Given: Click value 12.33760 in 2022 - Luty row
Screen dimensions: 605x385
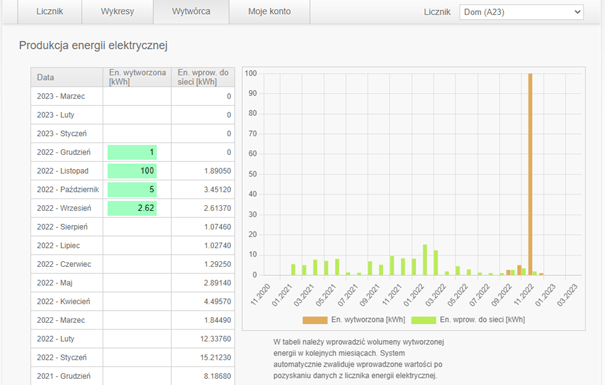Looking at the screenshot, I should tap(216, 339).
